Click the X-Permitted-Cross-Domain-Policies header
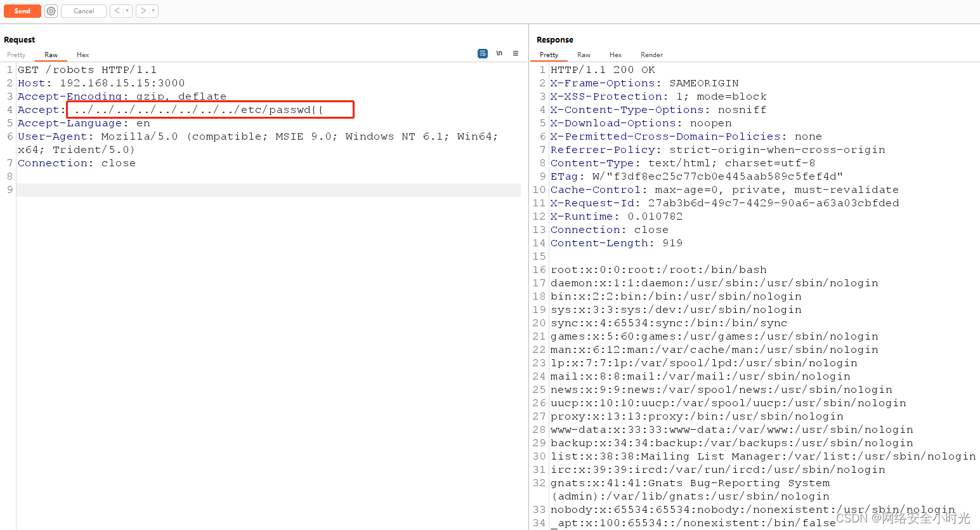Viewport: 980px width, 530px height. pos(686,136)
